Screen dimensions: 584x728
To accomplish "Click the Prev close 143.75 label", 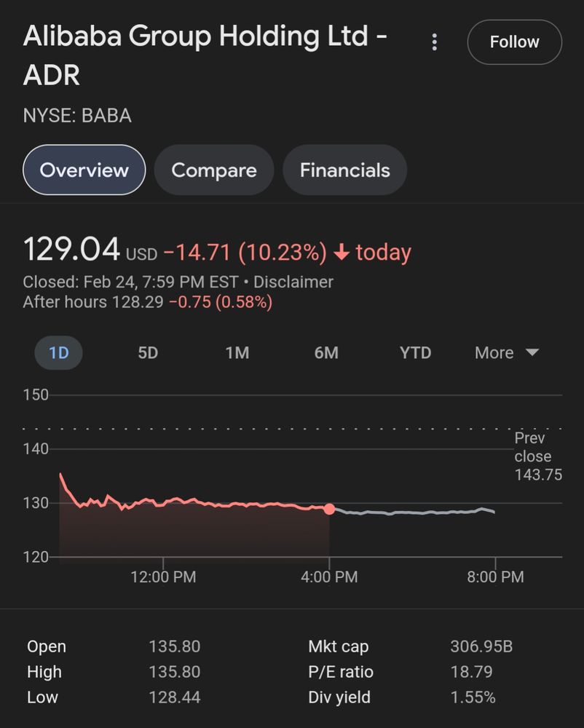I will point(532,456).
